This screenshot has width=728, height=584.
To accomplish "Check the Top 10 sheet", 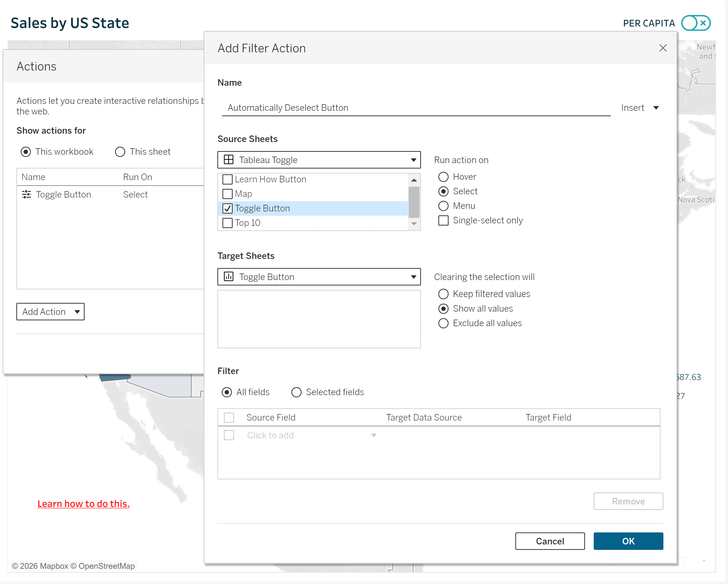I will click(x=228, y=223).
